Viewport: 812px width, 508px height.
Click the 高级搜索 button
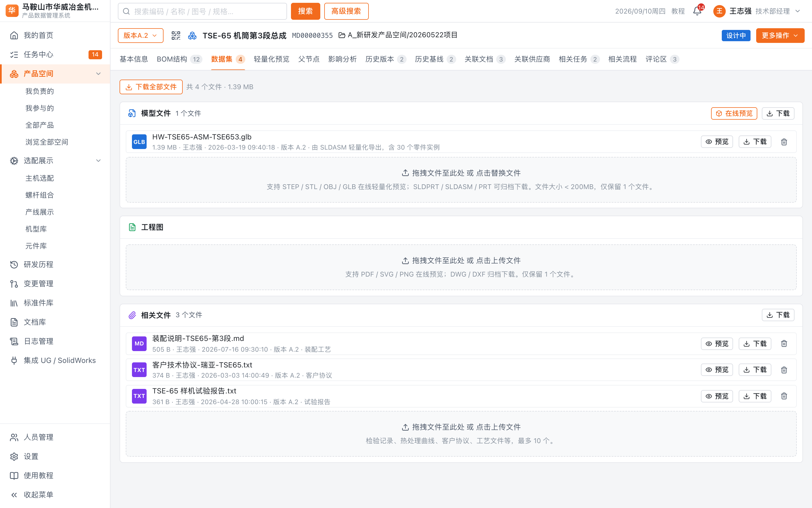coord(346,11)
